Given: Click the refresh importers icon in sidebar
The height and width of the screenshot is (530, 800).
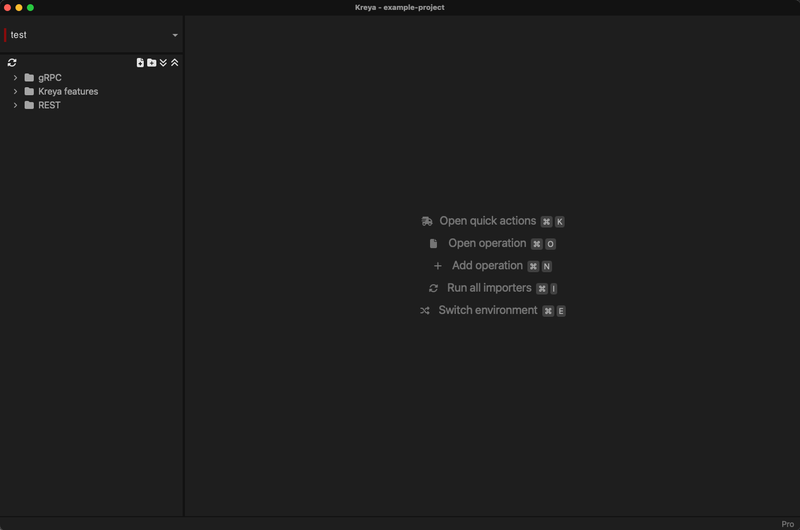Looking at the screenshot, I should [12, 63].
